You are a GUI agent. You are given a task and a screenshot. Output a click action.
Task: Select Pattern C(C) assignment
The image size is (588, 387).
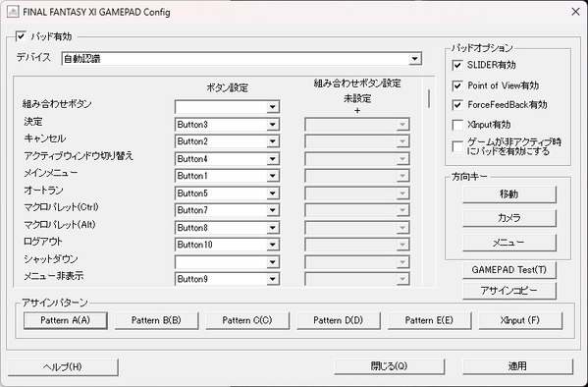247,320
